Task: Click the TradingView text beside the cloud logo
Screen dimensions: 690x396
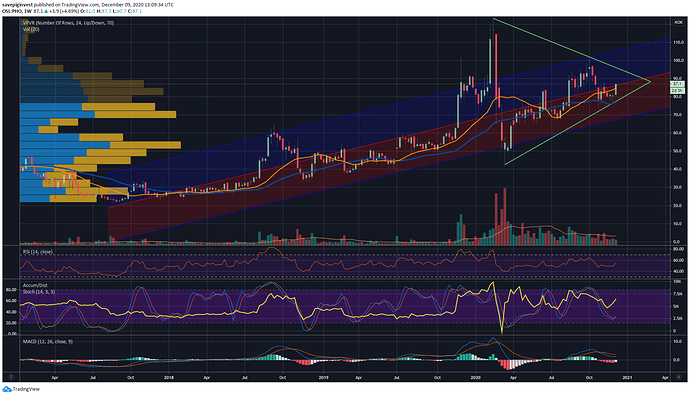Action: pyautogui.click(x=26, y=389)
